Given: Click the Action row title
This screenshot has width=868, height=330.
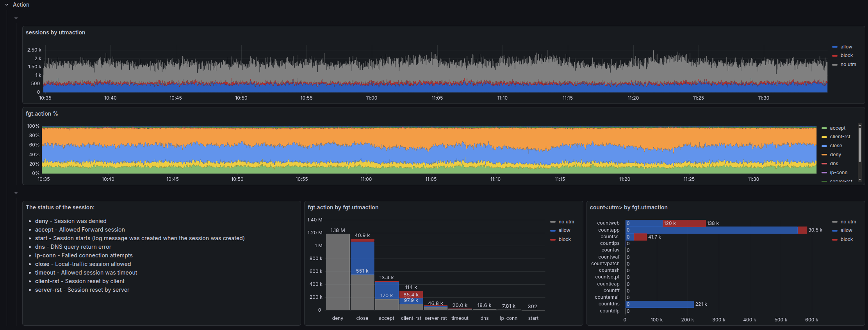Looking at the screenshot, I should (21, 5).
